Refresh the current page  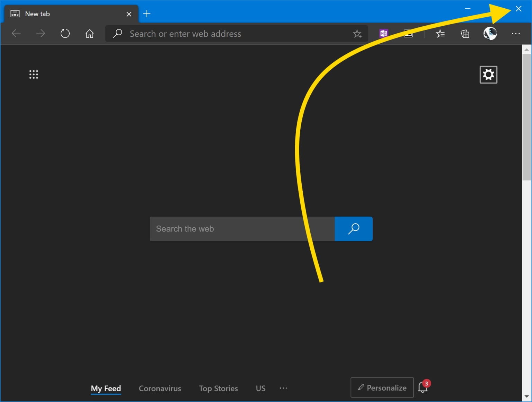tap(65, 33)
